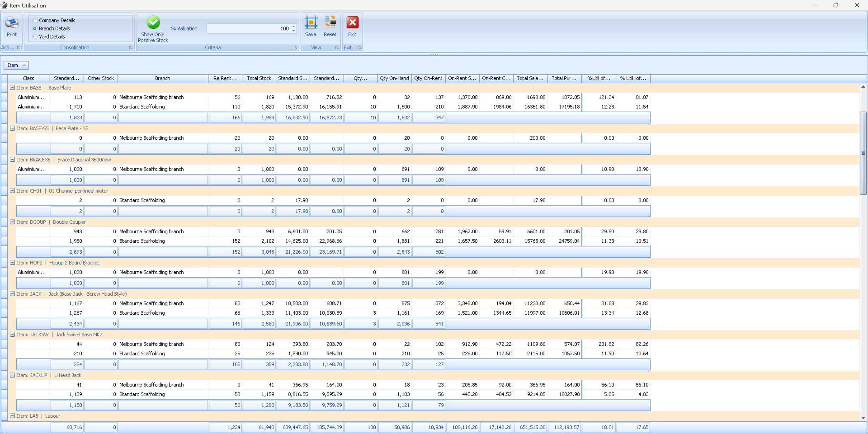Collapse the Item: BASE group
The width and height of the screenshot is (868, 434).
pos(13,87)
